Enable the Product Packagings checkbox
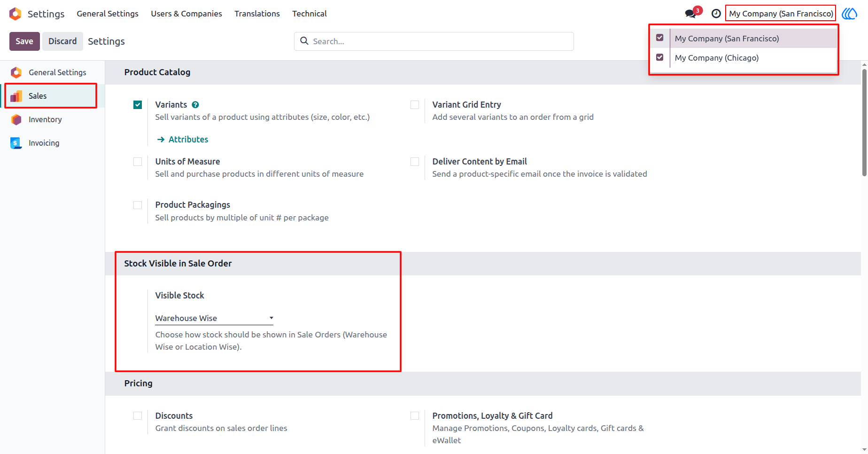This screenshot has height=454, width=868. tap(138, 205)
